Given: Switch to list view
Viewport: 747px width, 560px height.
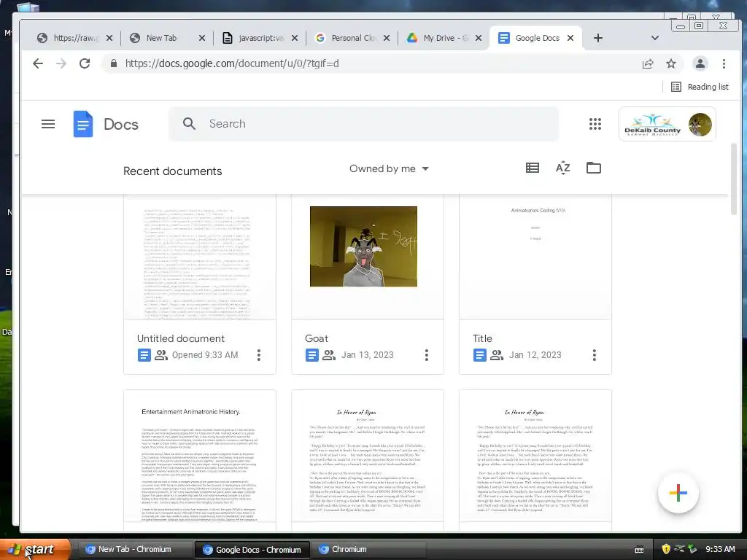Looking at the screenshot, I should coord(532,168).
